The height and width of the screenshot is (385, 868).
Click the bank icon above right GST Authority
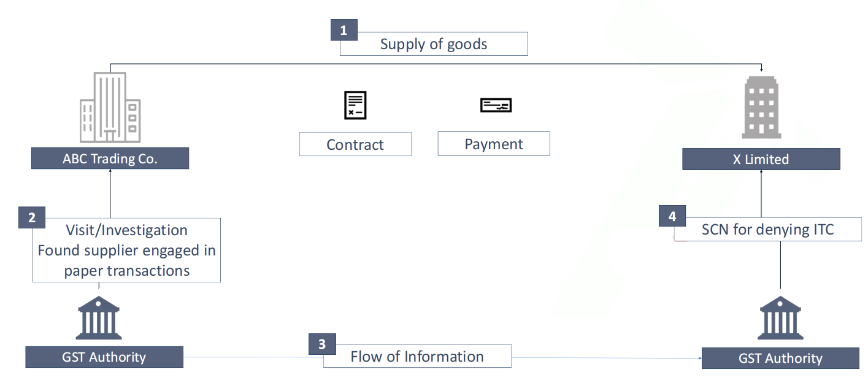coord(780,317)
